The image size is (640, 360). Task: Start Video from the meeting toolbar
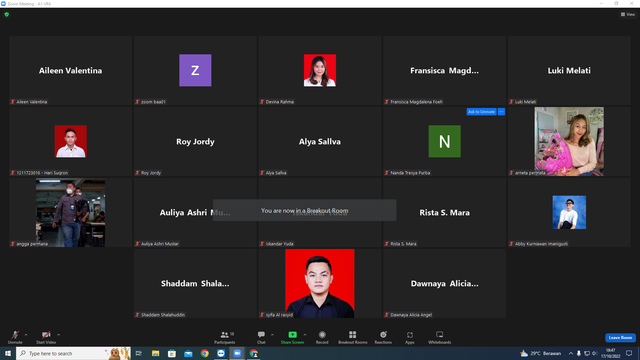[x=46, y=337]
